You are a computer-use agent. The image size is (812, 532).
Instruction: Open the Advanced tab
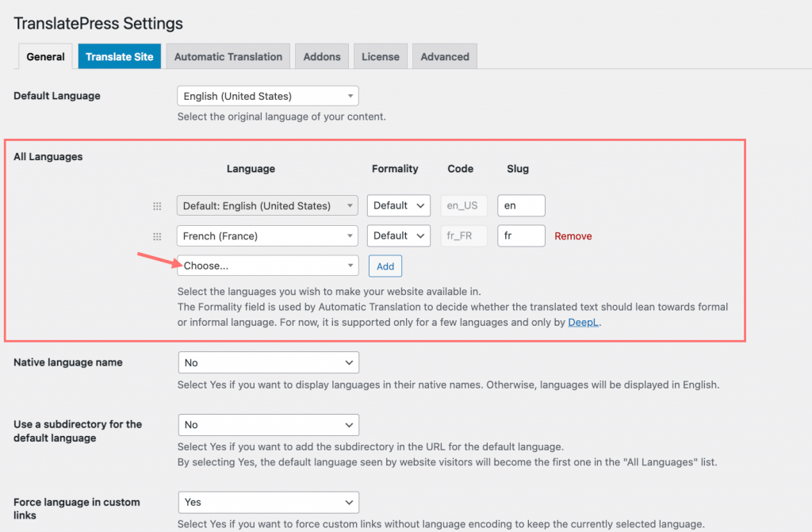pyautogui.click(x=444, y=56)
